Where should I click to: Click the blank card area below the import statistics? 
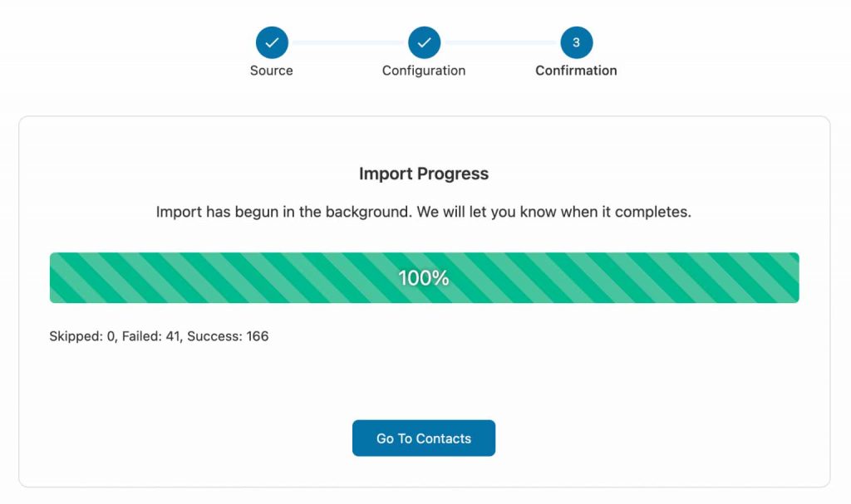(x=424, y=379)
